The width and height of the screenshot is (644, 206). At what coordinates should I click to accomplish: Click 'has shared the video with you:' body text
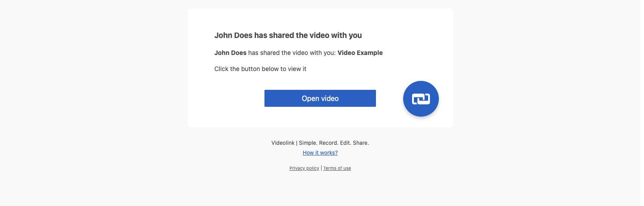click(x=292, y=53)
